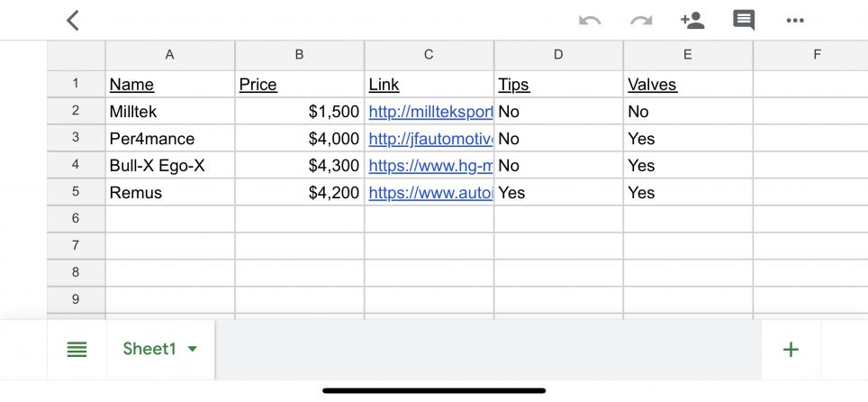Add a new sheet with plus icon
Image resolution: width=868 pixels, height=402 pixels.
[791, 350]
